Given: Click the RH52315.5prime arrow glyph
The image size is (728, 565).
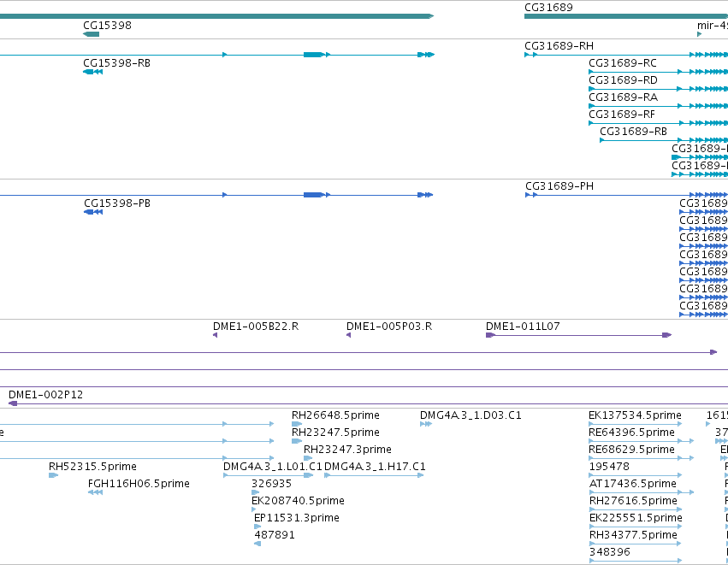Looking at the screenshot, I should tap(53, 475).
